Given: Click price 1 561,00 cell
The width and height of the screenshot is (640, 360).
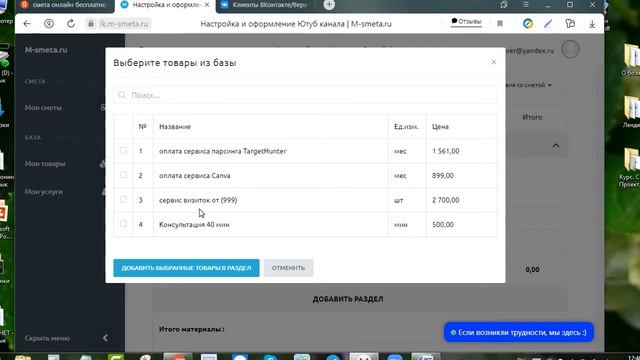Looking at the screenshot, I should click(x=446, y=151).
